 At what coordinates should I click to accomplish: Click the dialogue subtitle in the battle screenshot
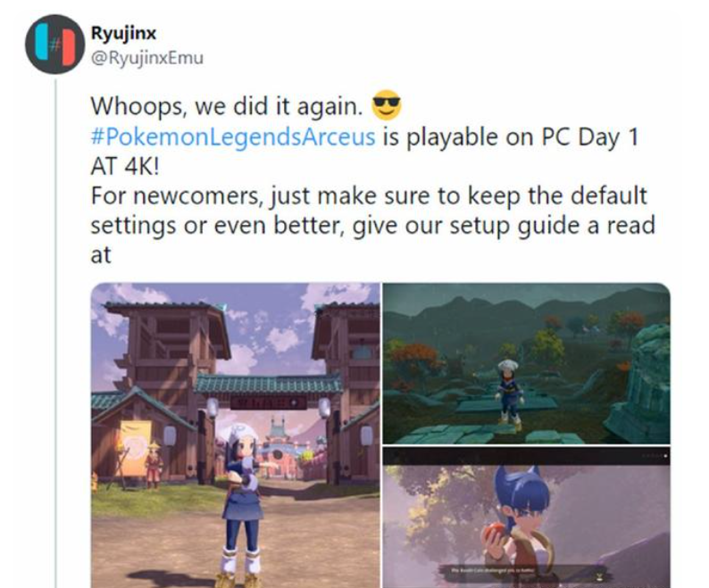click(494, 571)
